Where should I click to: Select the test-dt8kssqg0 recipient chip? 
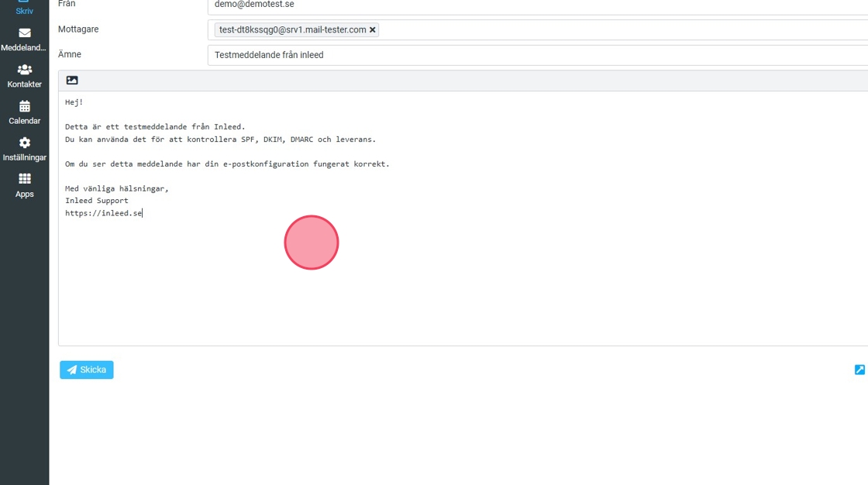point(292,30)
